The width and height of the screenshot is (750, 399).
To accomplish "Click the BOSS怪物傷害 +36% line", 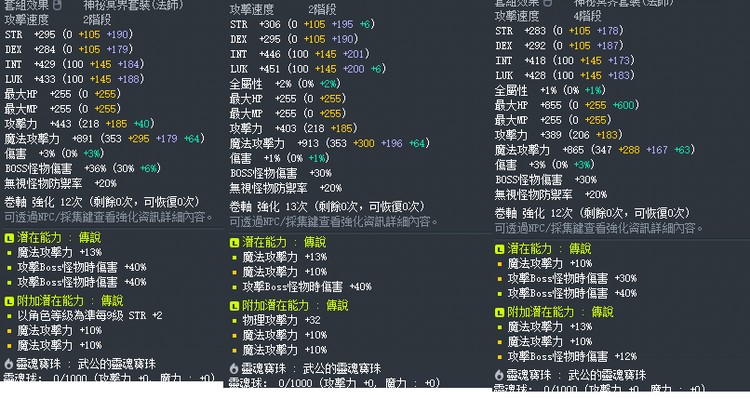I will coord(83,168).
